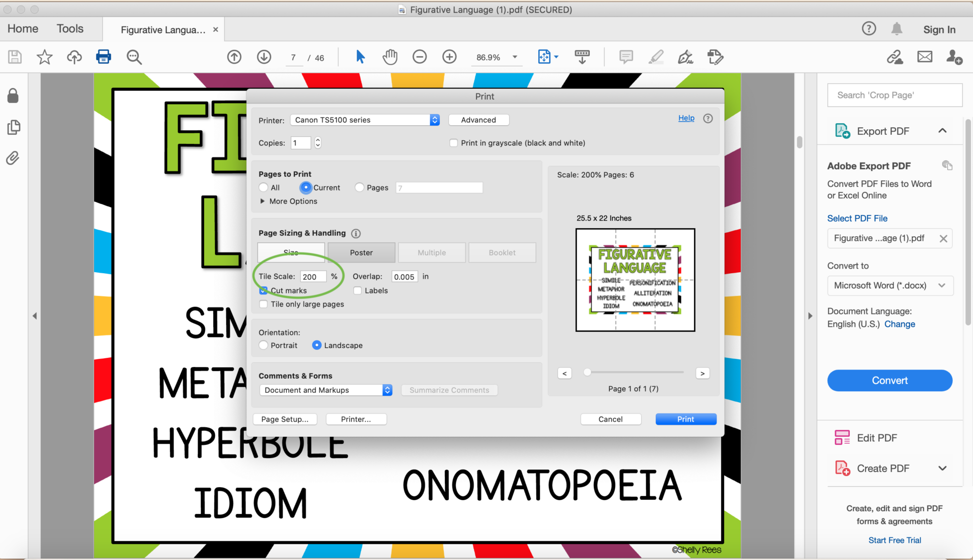Open Comments and Forms dropdown

coord(324,390)
